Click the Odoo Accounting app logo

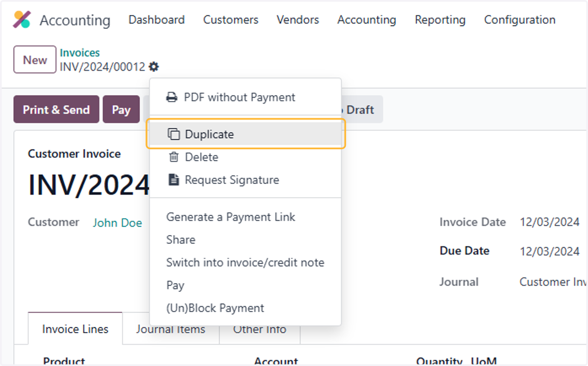(x=22, y=20)
